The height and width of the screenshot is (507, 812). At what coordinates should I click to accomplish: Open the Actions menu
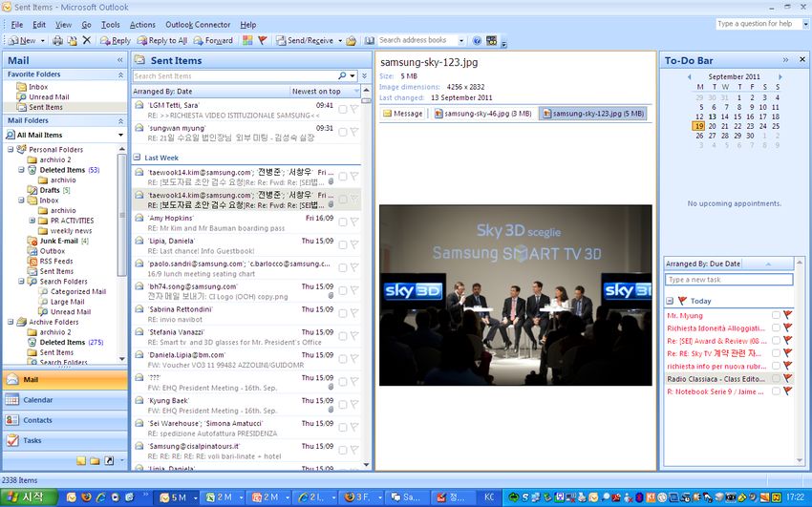pyautogui.click(x=142, y=24)
